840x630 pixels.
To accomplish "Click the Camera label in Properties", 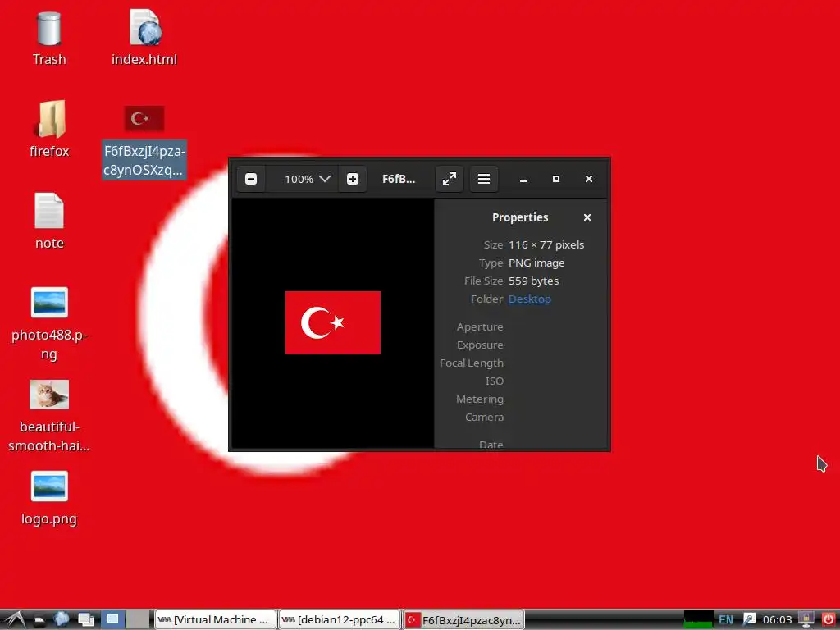I will 484,417.
